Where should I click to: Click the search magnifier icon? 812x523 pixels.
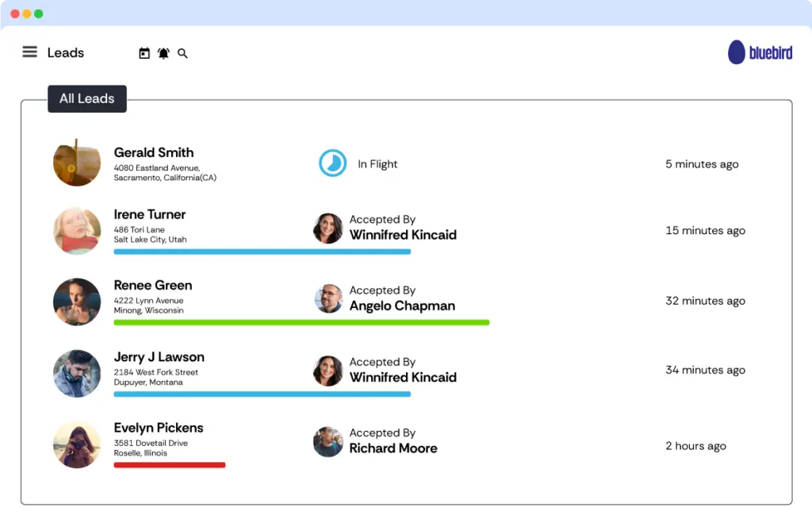(x=182, y=53)
